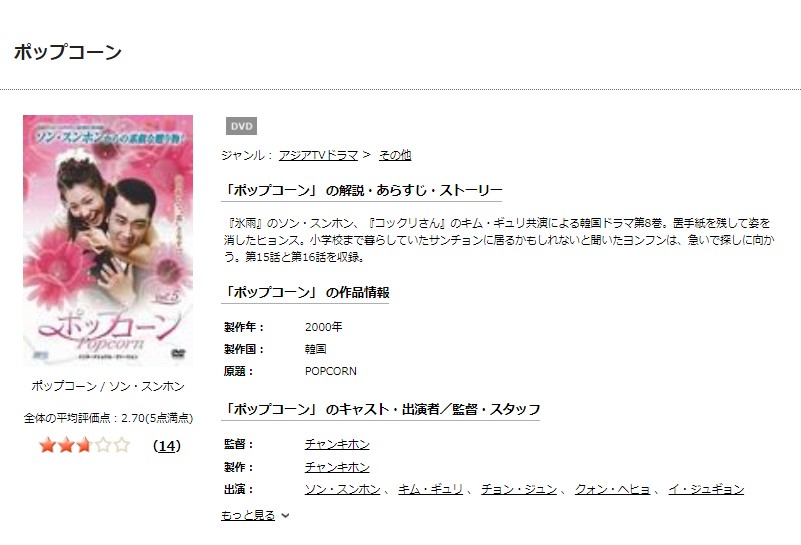This screenshot has height=545, width=801.
Task: Open cast member チョン・ジュン link
Action: click(519, 489)
